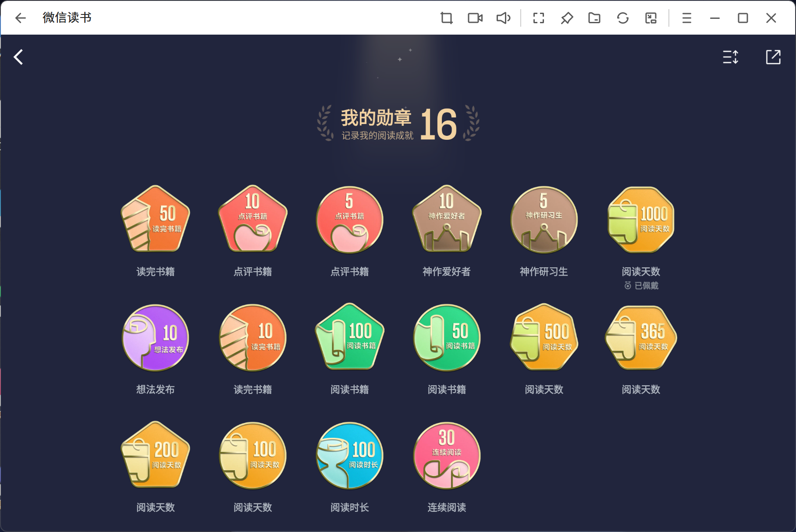Open the green 100 阅读书籍 badge
Viewport: 796px width, 532px height.
(x=349, y=338)
